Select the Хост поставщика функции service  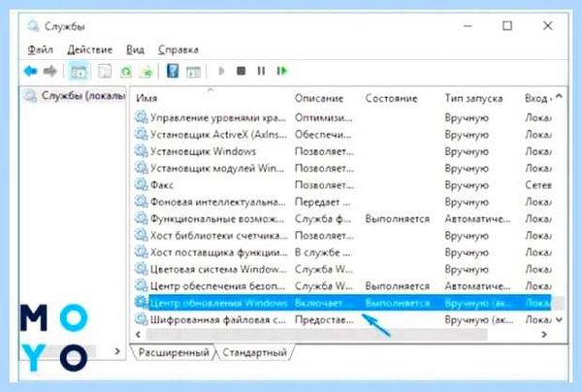(x=218, y=252)
